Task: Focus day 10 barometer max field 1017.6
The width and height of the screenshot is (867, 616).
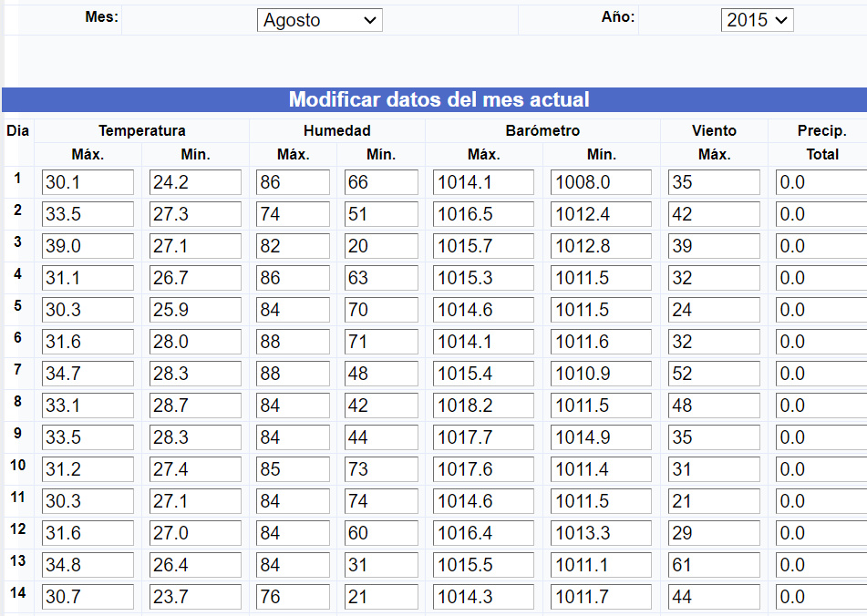Action: point(484,469)
